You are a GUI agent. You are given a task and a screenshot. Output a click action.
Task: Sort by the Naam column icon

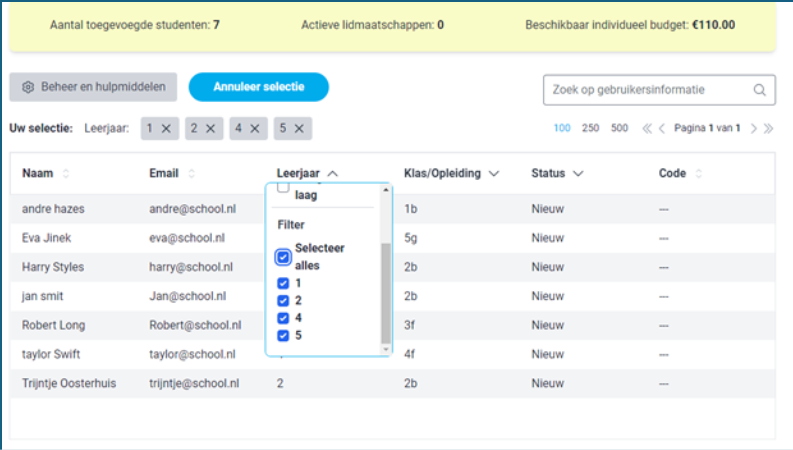tap(67, 174)
